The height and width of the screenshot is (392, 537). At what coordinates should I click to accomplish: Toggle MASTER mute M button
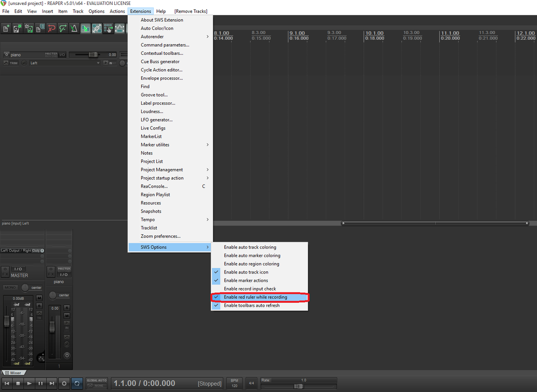[x=39, y=298]
